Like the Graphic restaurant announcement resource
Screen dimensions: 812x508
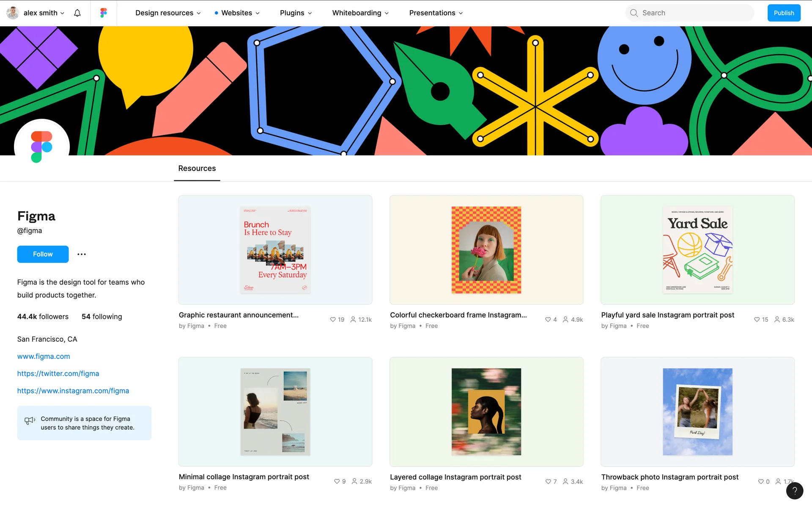[333, 320]
